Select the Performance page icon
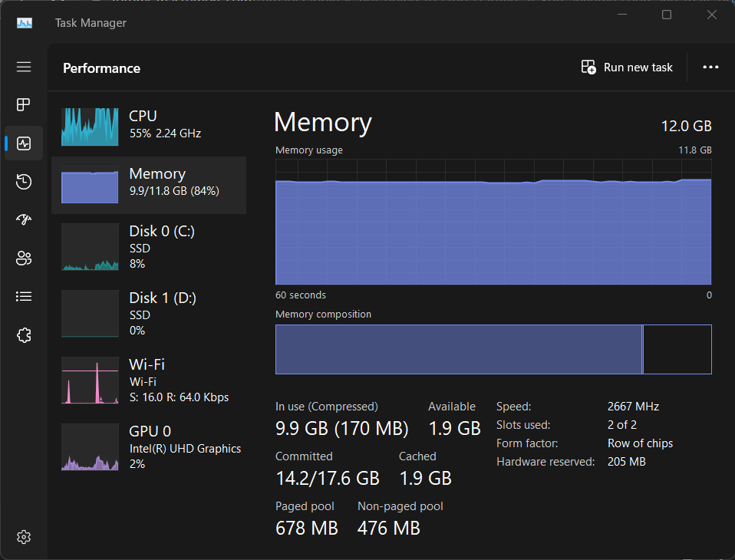Viewport: 735px width, 560px height. point(24,143)
